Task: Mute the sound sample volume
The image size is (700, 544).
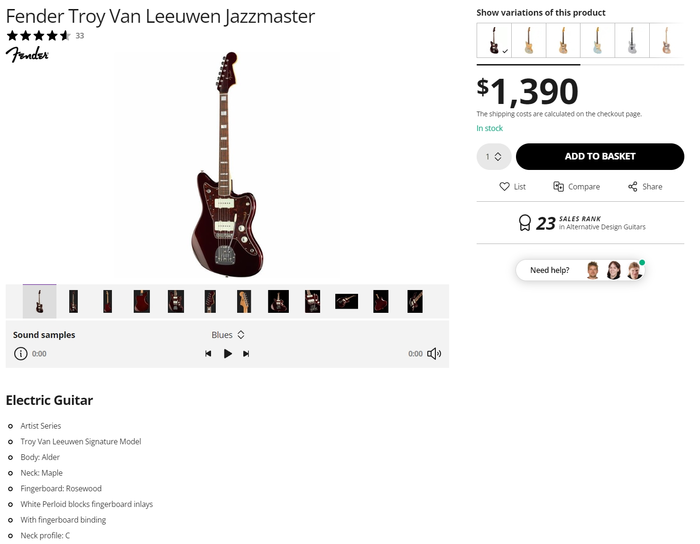Action: coord(434,353)
